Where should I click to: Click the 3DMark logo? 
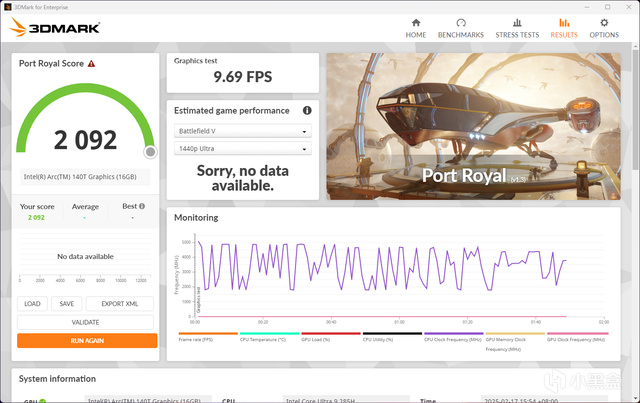(x=55, y=27)
